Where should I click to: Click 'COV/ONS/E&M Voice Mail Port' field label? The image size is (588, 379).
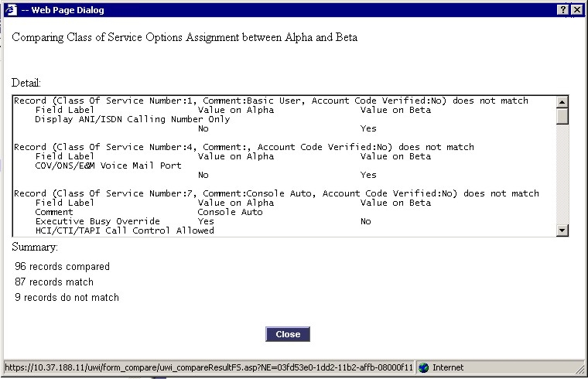[108, 166]
